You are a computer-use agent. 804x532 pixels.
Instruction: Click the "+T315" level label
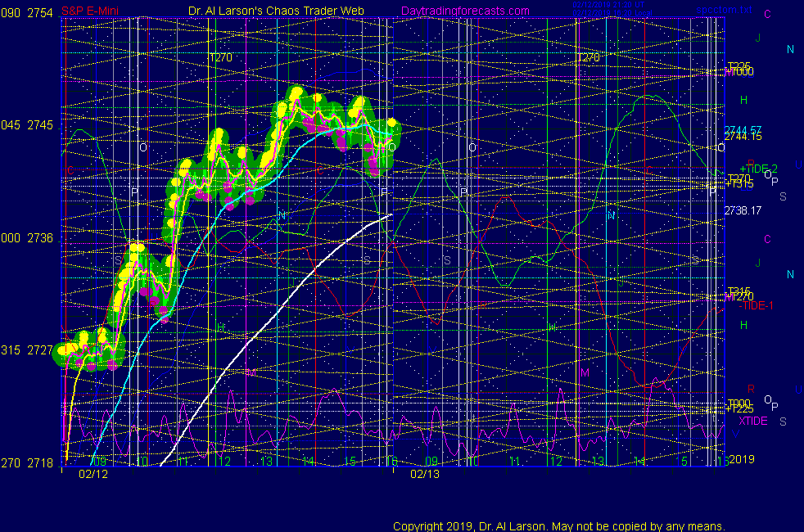[739, 184]
